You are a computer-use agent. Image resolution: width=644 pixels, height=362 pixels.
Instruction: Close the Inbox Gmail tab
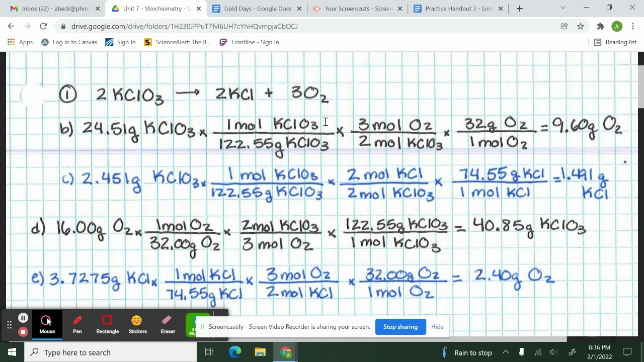[98, 9]
